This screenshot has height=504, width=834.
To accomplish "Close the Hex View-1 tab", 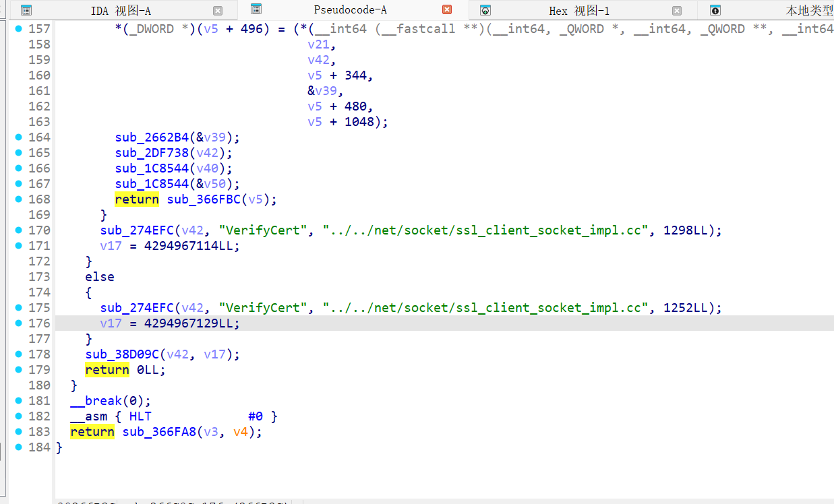I will (x=677, y=10).
